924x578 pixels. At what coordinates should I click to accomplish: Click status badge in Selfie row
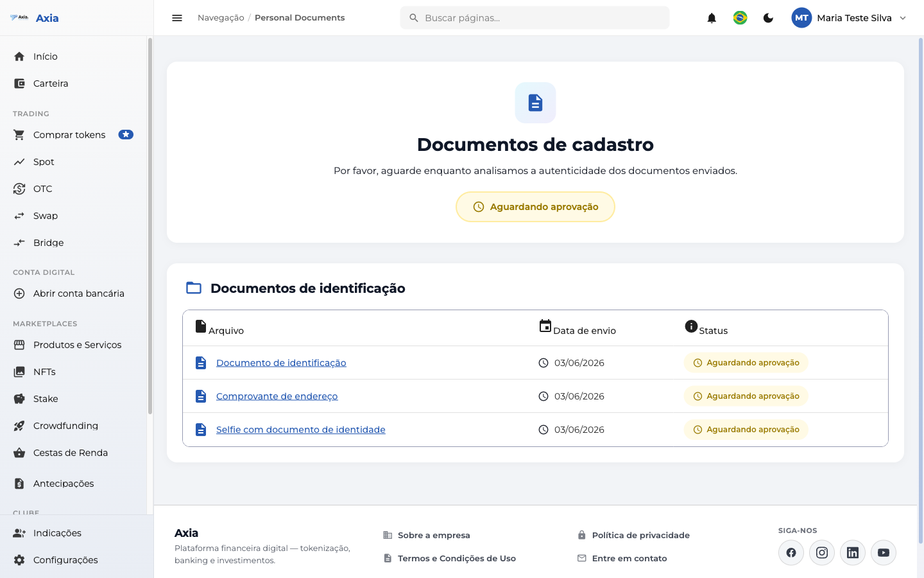click(x=746, y=430)
